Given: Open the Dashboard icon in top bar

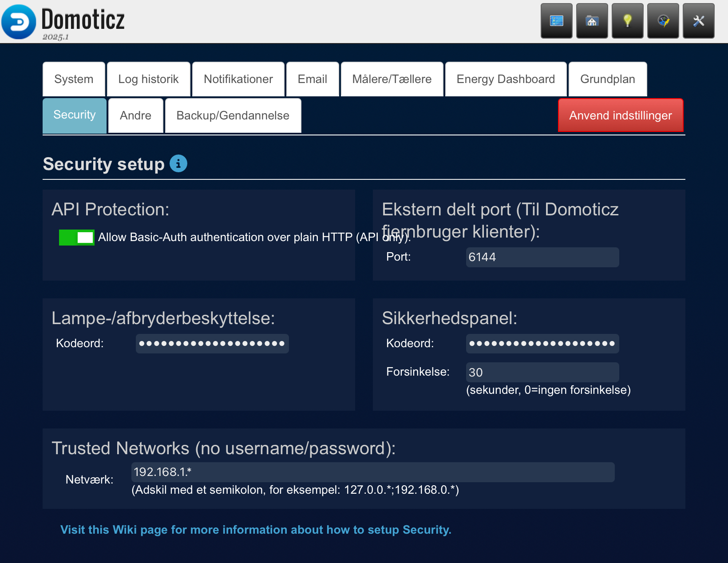Looking at the screenshot, I should click(x=556, y=21).
